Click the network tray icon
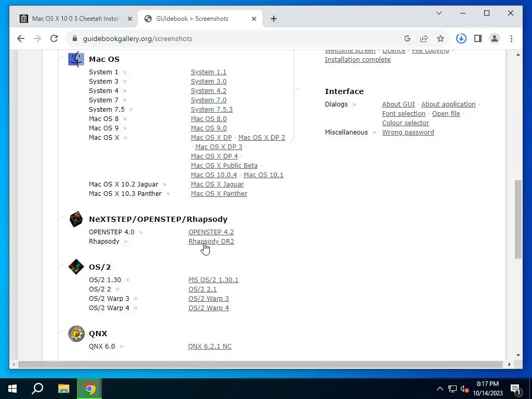The width and height of the screenshot is (532, 399). tap(453, 389)
